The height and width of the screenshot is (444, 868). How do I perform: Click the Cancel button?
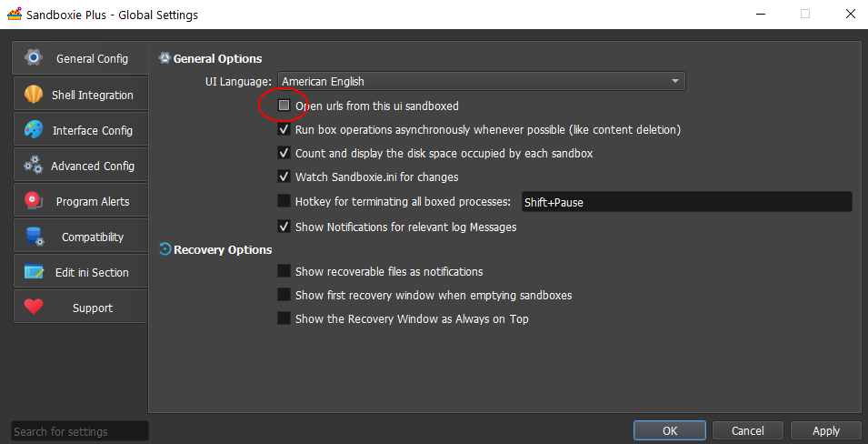[748, 430]
